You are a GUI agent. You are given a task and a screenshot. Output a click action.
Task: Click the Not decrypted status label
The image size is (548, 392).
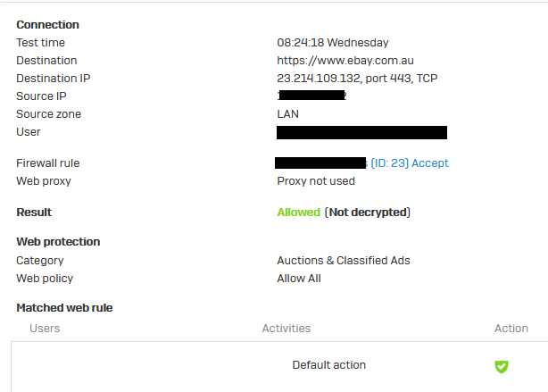(x=368, y=212)
